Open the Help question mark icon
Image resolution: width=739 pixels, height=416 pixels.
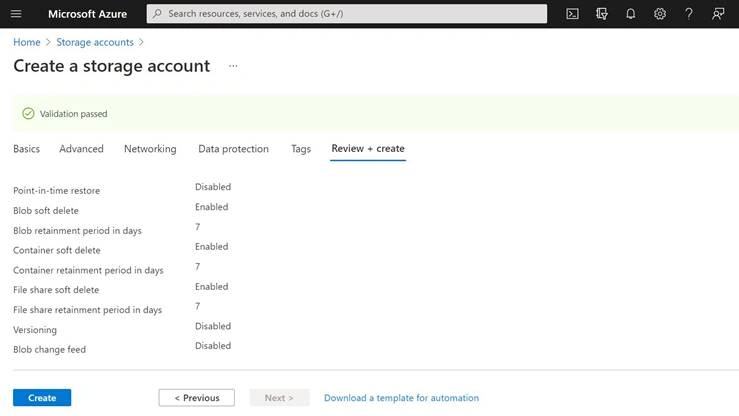click(x=689, y=14)
